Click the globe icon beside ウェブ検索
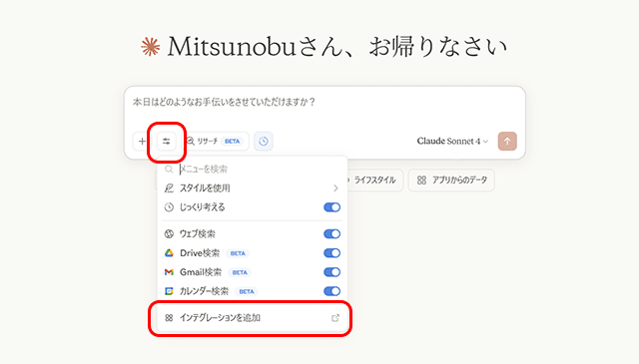This screenshot has height=364, width=639. [x=169, y=233]
